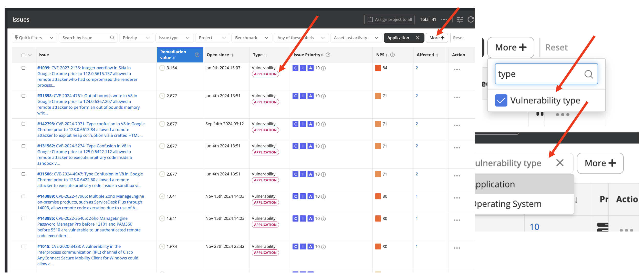Open the column settings sliders icon
Image resolution: width=644 pixels, height=273 pixels.
coord(460,19)
